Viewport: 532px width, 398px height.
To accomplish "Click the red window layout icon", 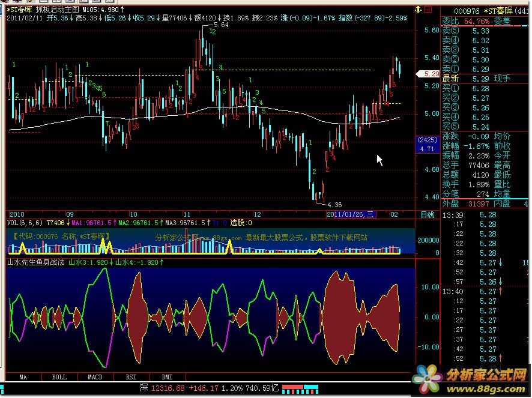I will [429, 10].
